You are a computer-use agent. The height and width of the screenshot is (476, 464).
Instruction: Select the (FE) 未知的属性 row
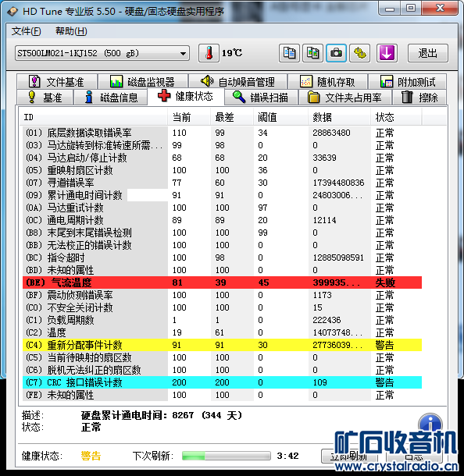[x=222, y=395]
